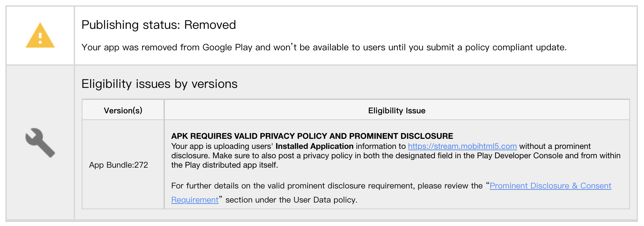Click the words 'Google Play' in removal notice
The width and height of the screenshot is (644, 226).
tap(227, 47)
